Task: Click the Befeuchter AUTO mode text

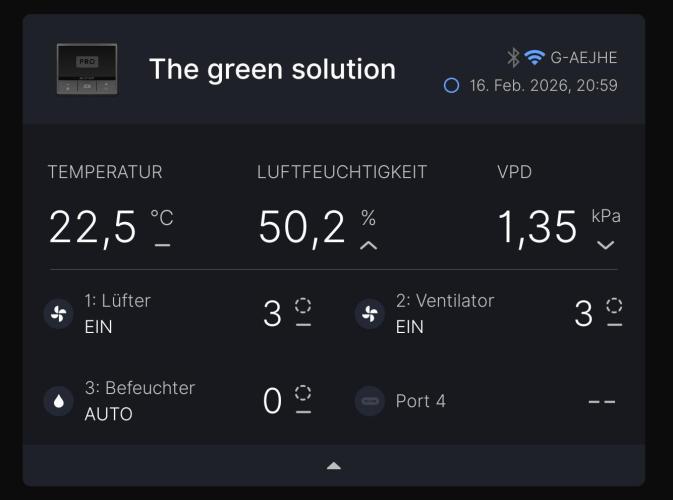Action: click(108, 414)
